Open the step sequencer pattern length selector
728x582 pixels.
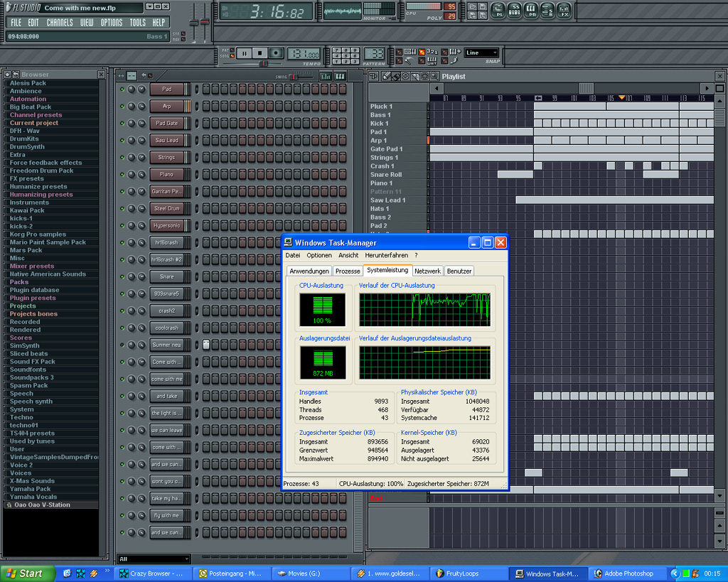coord(132,75)
